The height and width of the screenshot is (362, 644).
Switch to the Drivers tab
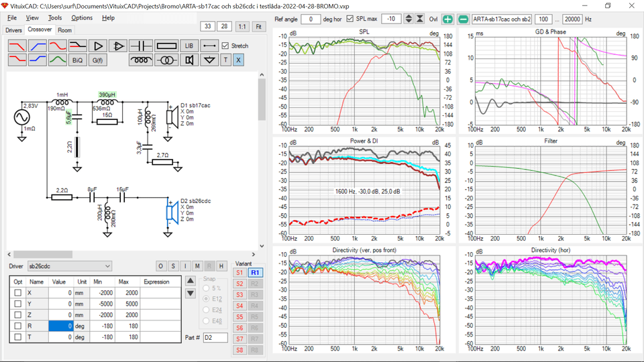click(x=13, y=30)
